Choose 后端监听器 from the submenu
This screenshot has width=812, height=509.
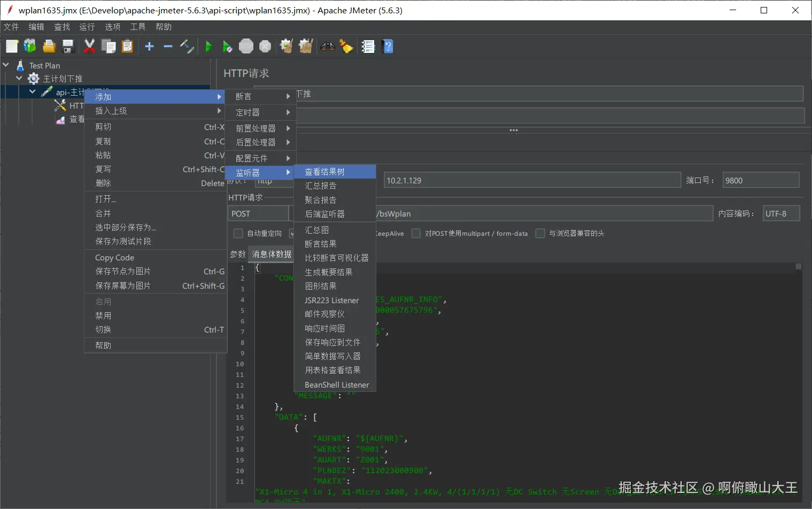(x=335, y=214)
